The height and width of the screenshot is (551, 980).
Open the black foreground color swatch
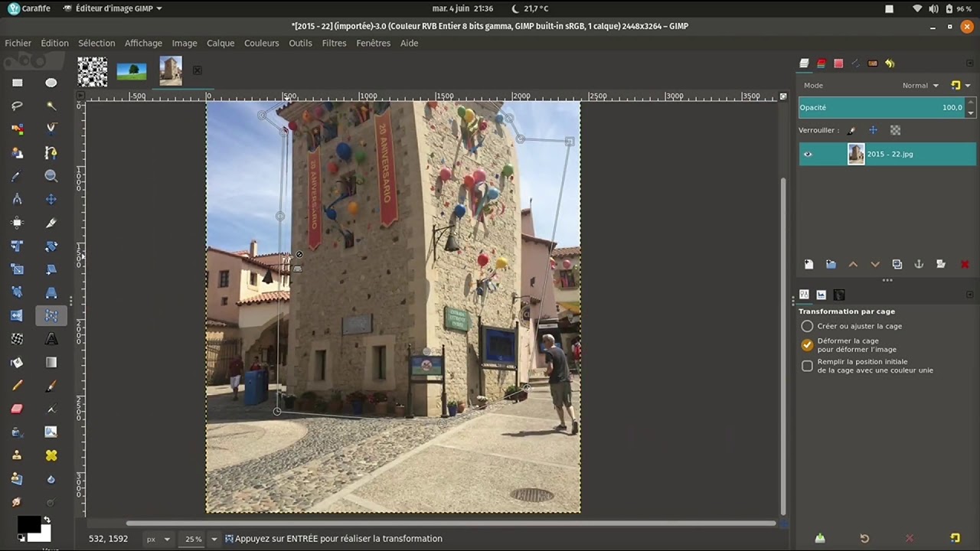tap(28, 523)
